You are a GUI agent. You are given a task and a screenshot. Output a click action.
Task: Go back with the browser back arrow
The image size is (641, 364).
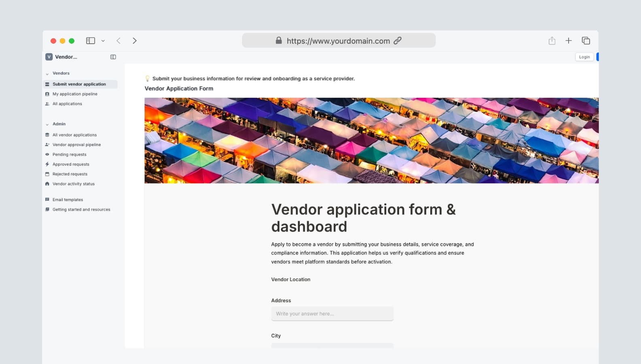pos(119,41)
